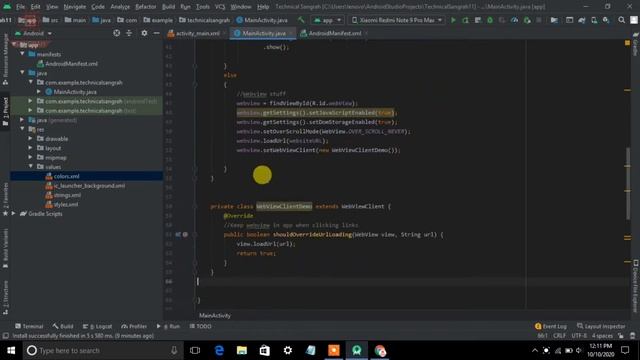This screenshot has height=360, width=640.
Task: Click the Apply Changes and Restart Activity icon
Action: (465, 20)
